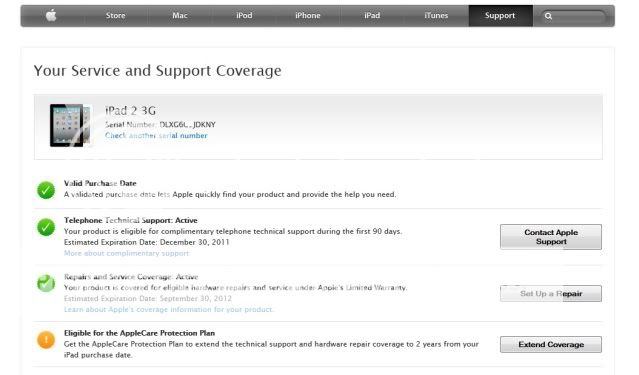Click green checkmark beside Valid Purchase Date
The width and height of the screenshot is (639, 375).
(x=46, y=190)
